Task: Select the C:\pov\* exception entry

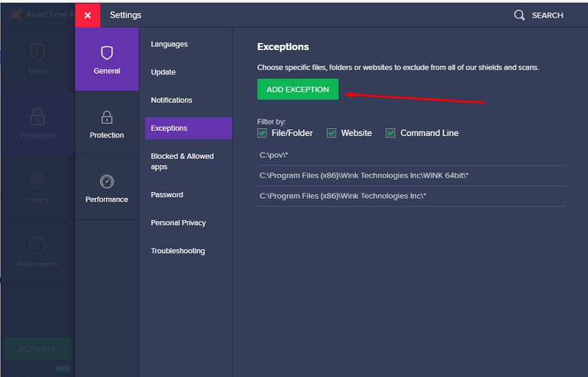Action: click(273, 155)
